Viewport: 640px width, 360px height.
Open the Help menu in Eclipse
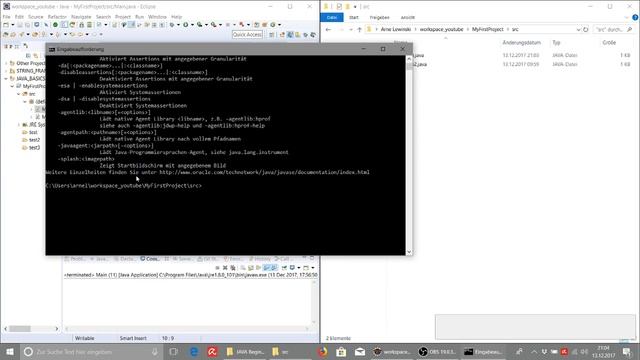(176, 17)
